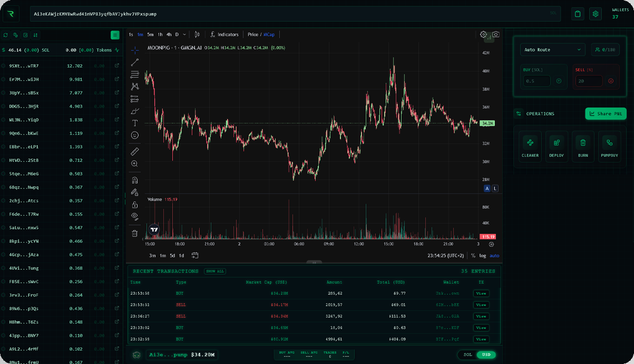634x364 pixels.
Task: Open app settings gear in top header
Action: tap(595, 14)
